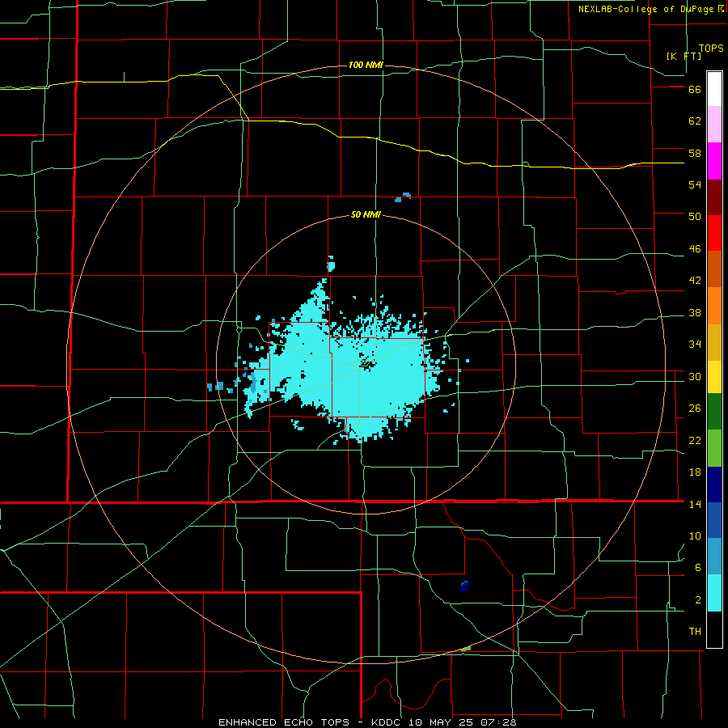728x728 pixels.
Task: Click the bright red legend swatch
Action: pyautogui.click(x=714, y=233)
